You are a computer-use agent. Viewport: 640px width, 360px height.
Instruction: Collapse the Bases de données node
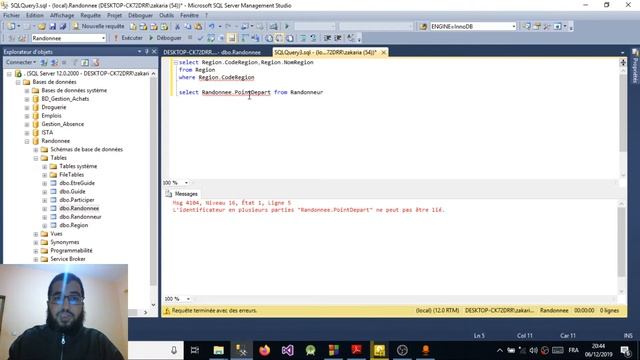pyautogui.click(x=18, y=82)
